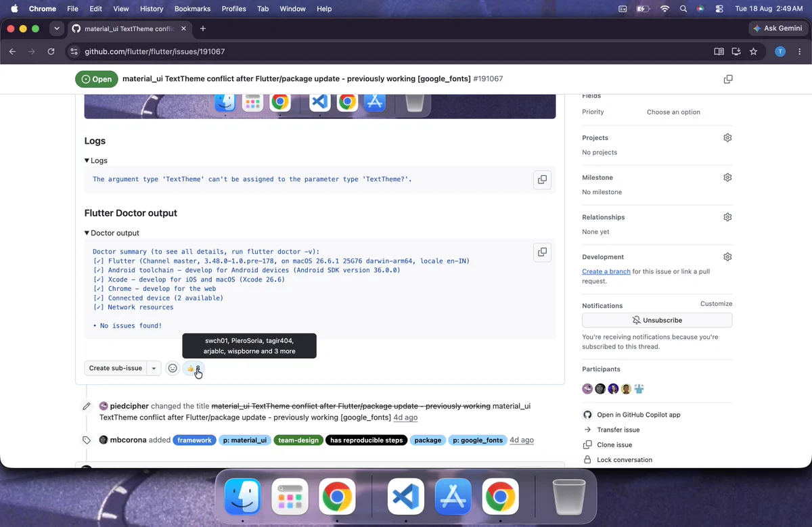
Task: Open Priority Choose an option dropdown
Action: 673,112
